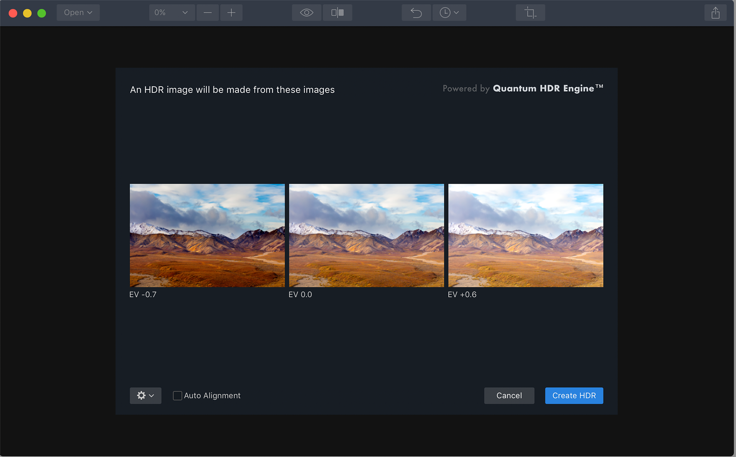
Task: Open the Open dropdown in toolbar
Action: pyautogui.click(x=78, y=13)
